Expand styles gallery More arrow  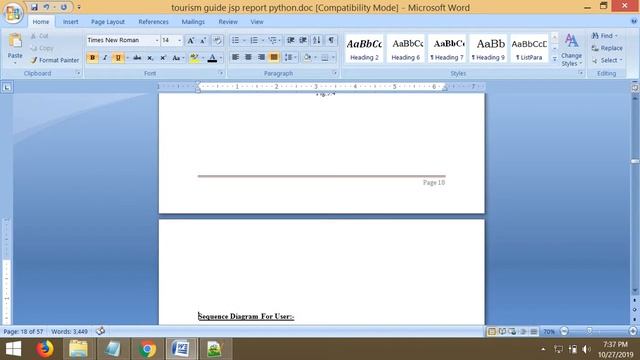coord(554,59)
